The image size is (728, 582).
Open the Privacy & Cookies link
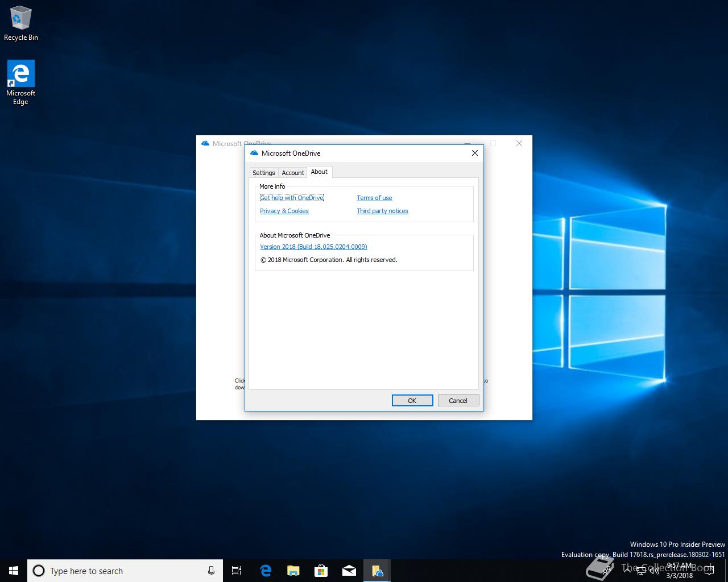[284, 211]
